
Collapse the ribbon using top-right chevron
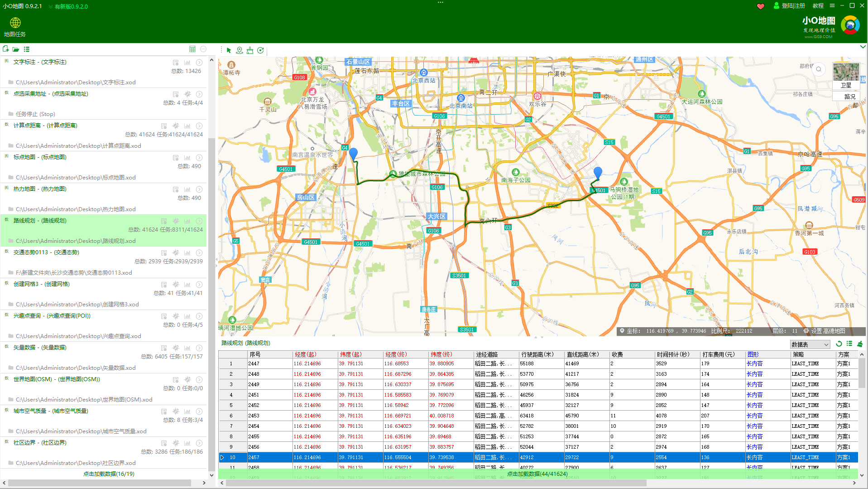(863, 47)
